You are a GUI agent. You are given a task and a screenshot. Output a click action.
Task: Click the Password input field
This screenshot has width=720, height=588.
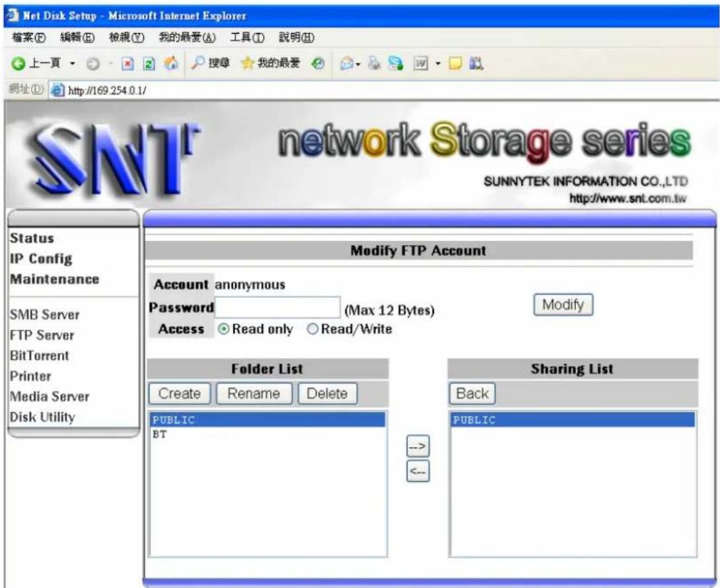(277, 307)
